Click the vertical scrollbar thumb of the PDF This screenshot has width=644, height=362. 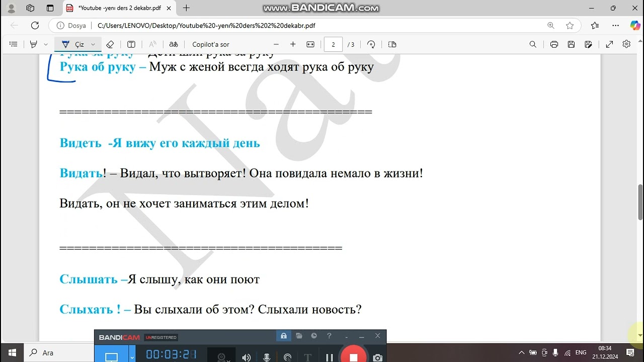tap(640, 202)
